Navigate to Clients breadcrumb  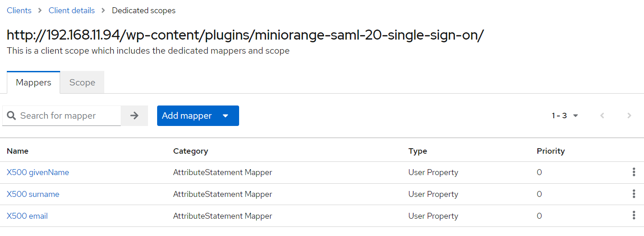(19, 10)
